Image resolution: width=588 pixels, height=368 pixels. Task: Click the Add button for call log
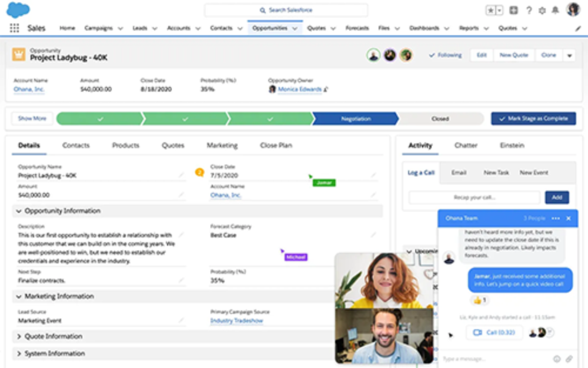(x=557, y=198)
